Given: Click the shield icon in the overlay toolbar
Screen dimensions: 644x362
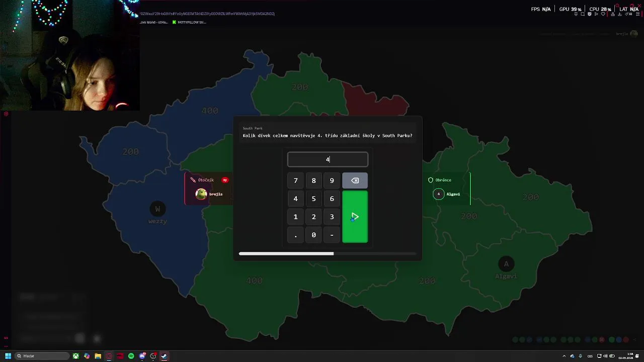Looking at the screenshot, I should [x=590, y=14].
